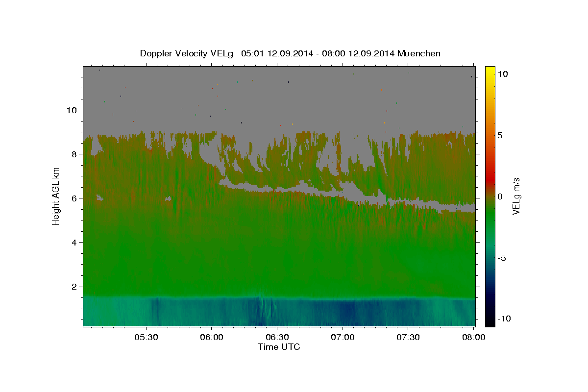The height and width of the screenshot is (392, 588).
Task: Click the 06:30 time tick label
Action: [277, 337]
